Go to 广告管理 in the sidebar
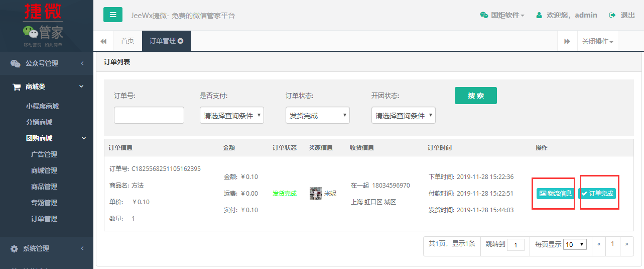Screen dimensions: 644x269 click(44, 154)
